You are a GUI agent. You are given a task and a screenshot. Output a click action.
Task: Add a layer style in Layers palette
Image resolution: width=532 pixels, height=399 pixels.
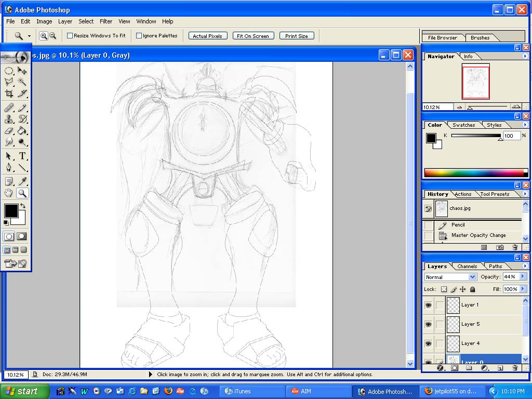[x=441, y=368]
